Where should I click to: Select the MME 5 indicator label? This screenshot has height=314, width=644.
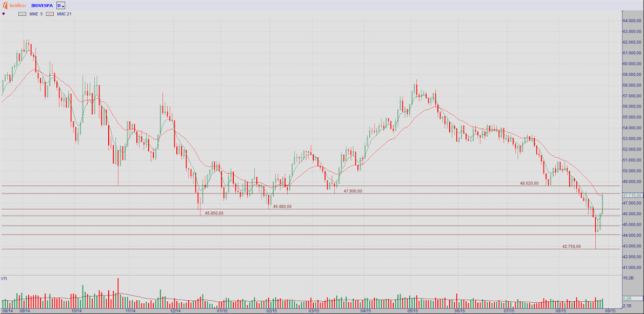coord(36,14)
